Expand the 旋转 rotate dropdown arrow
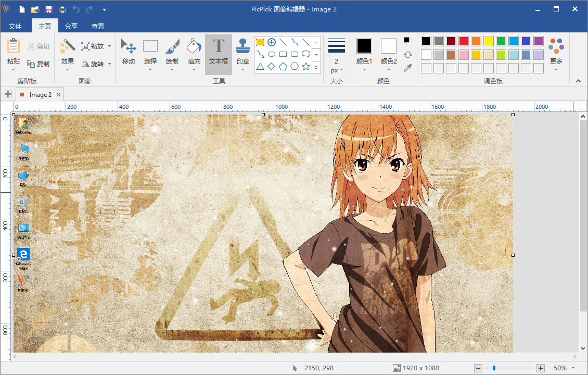Viewport: 588px width, 375px height. click(109, 64)
